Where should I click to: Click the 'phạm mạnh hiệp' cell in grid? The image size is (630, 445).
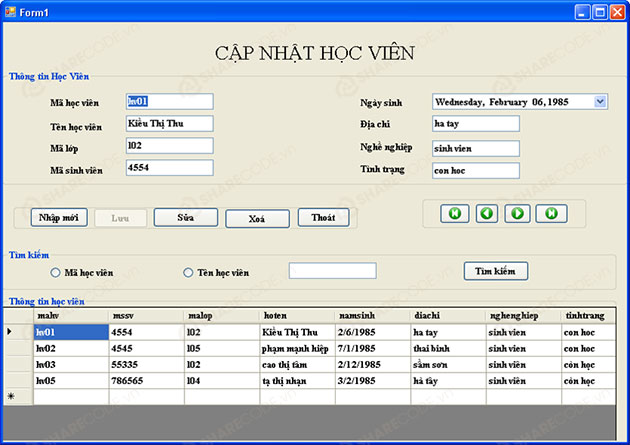[296, 348]
